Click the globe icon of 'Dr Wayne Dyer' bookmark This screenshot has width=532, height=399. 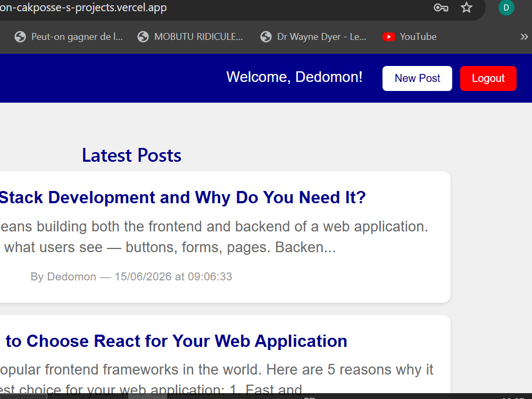point(266,37)
